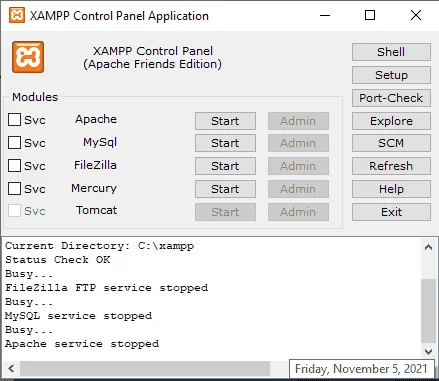Click the log scroll-up arrow
439x381 pixels.
click(429, 247)
